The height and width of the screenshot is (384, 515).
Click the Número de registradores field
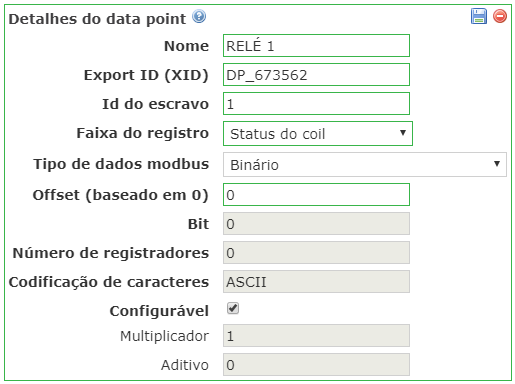316,253
